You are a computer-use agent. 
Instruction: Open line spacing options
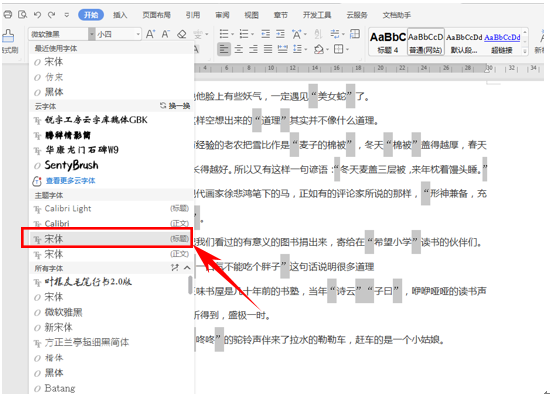pos(297,49)
